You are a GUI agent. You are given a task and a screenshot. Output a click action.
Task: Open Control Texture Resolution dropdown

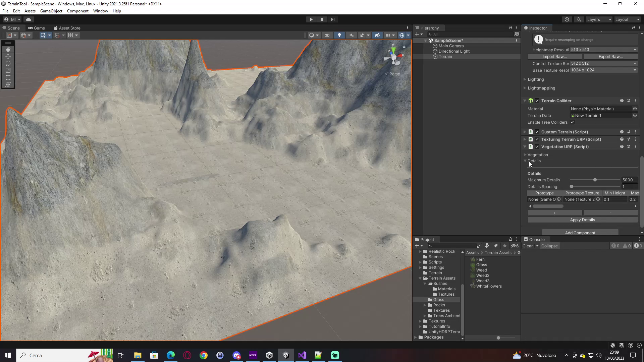[604, 63]
